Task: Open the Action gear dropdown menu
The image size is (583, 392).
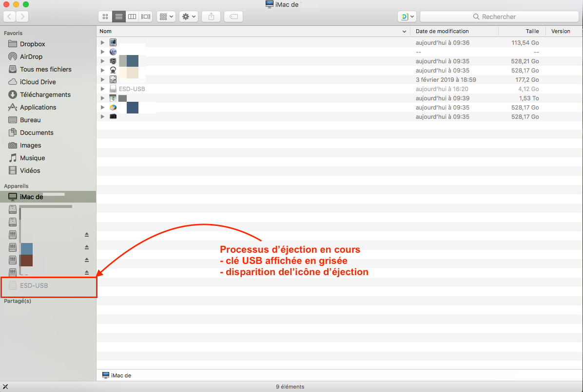Action: click(x=188, y=17)
